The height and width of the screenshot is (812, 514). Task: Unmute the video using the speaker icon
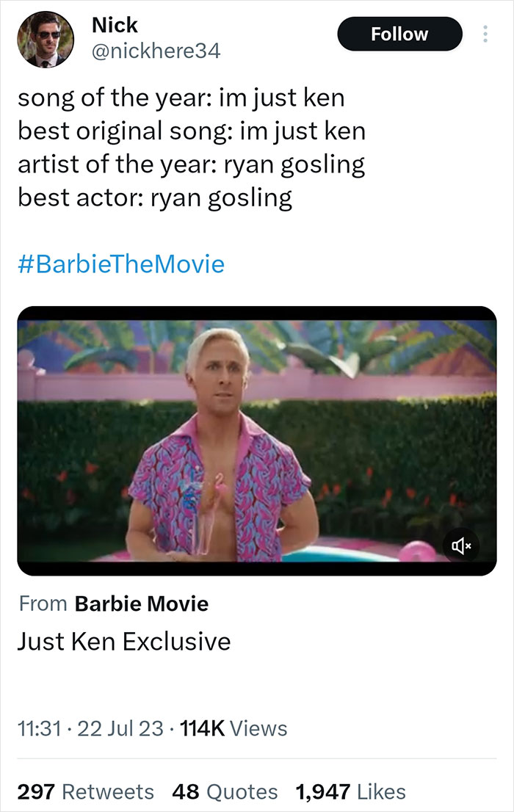tap(462, 546)
